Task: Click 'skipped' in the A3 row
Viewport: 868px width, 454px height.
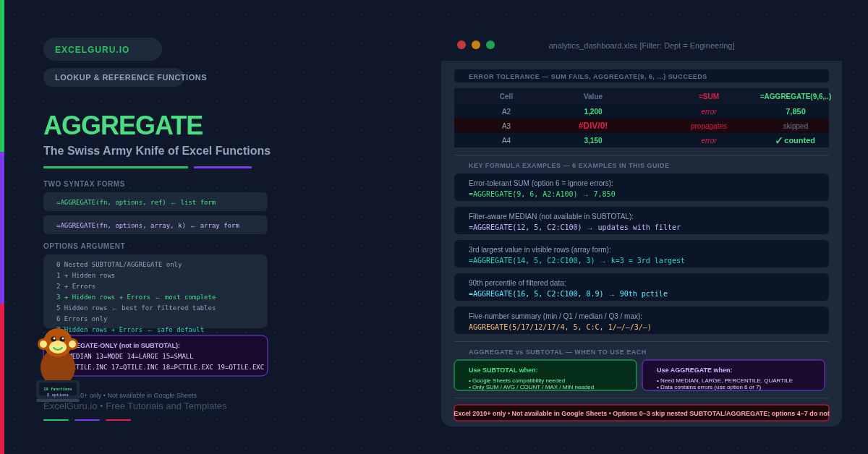Action: (x=796, y=126)
